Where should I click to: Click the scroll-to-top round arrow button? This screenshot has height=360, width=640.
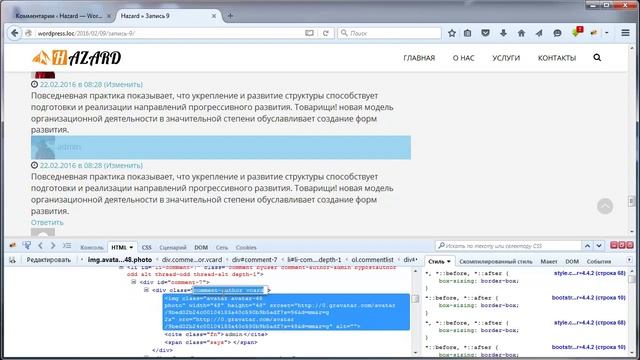click(605, 206)
